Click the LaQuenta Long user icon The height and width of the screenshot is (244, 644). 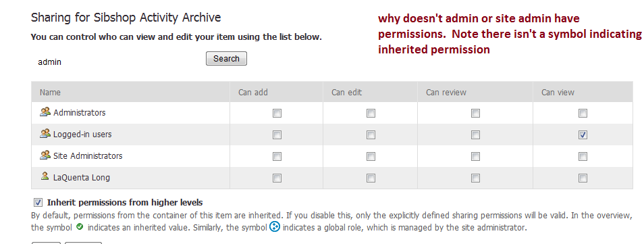tap(45, 177)
